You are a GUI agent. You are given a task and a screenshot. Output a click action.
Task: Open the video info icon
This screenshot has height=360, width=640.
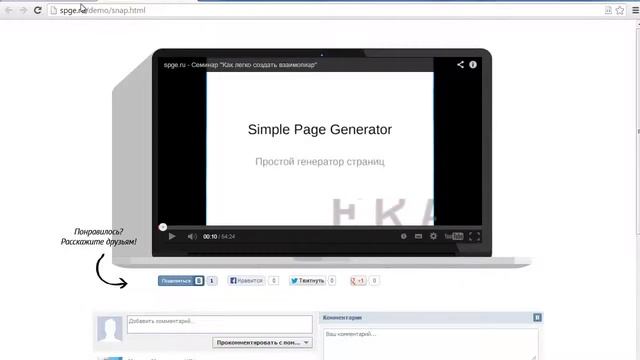(473, 64)
